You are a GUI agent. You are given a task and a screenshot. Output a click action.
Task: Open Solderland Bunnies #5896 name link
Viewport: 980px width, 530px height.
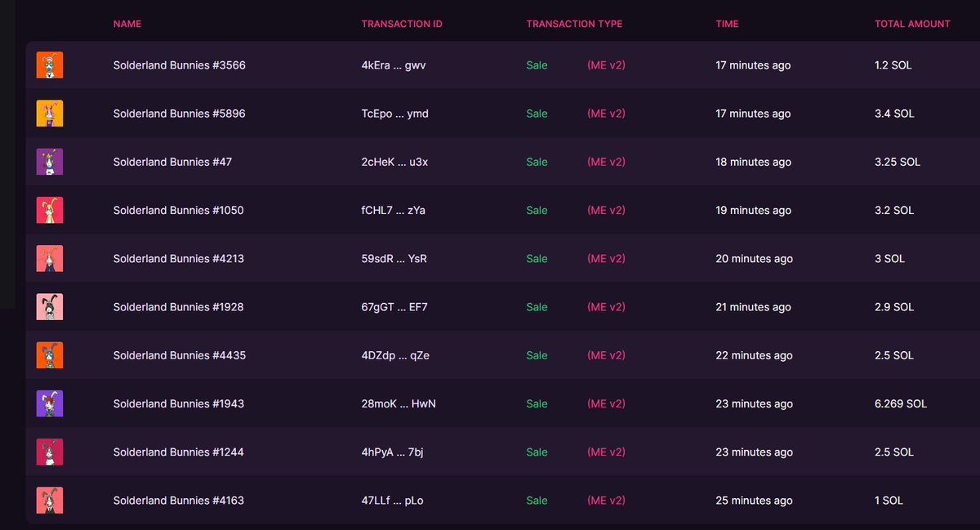179,114
